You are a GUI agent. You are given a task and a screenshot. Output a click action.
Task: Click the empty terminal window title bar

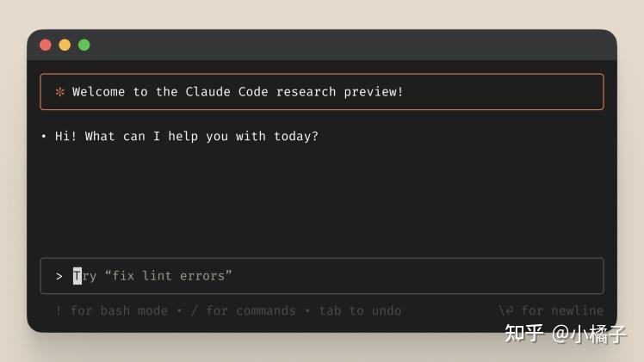coord(344,45)
